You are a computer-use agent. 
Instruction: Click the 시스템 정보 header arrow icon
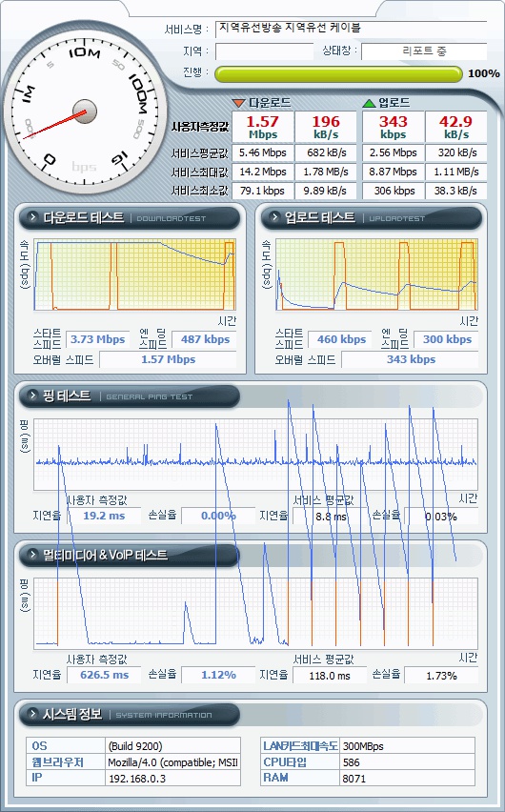click(32, 714)
